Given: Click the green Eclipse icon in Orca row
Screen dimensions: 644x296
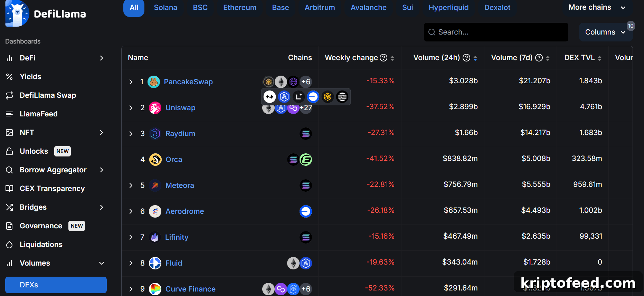Looking at the screenshot, I should pos(306,160).
